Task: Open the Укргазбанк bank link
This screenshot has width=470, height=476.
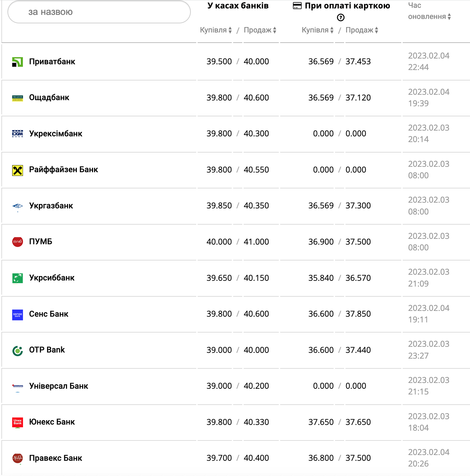Action: pos(51,206)
